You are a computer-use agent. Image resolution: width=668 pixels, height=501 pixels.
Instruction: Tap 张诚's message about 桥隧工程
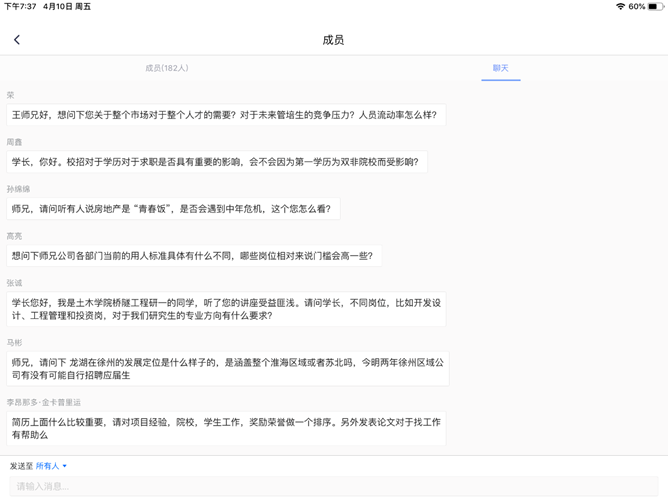(x=227, y=309)
